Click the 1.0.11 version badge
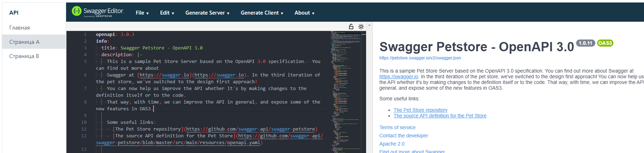Screen dimensions: 644x153 [x=585, y=43]
